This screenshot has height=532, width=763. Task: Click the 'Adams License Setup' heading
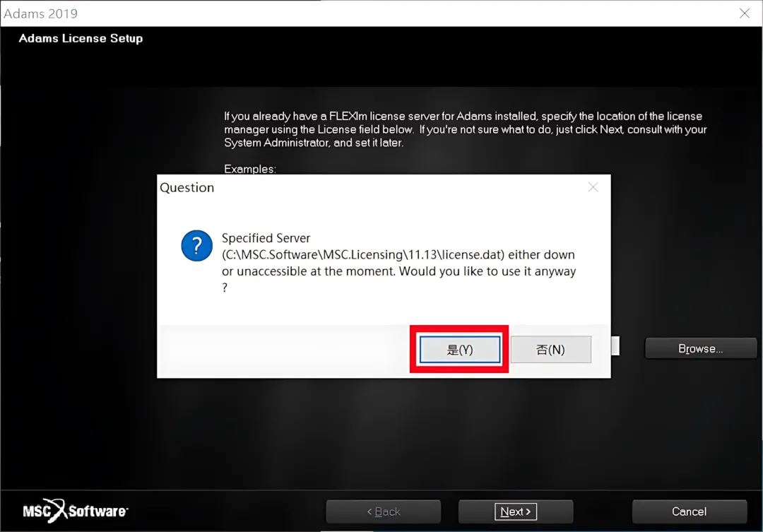tap(81, 38)
